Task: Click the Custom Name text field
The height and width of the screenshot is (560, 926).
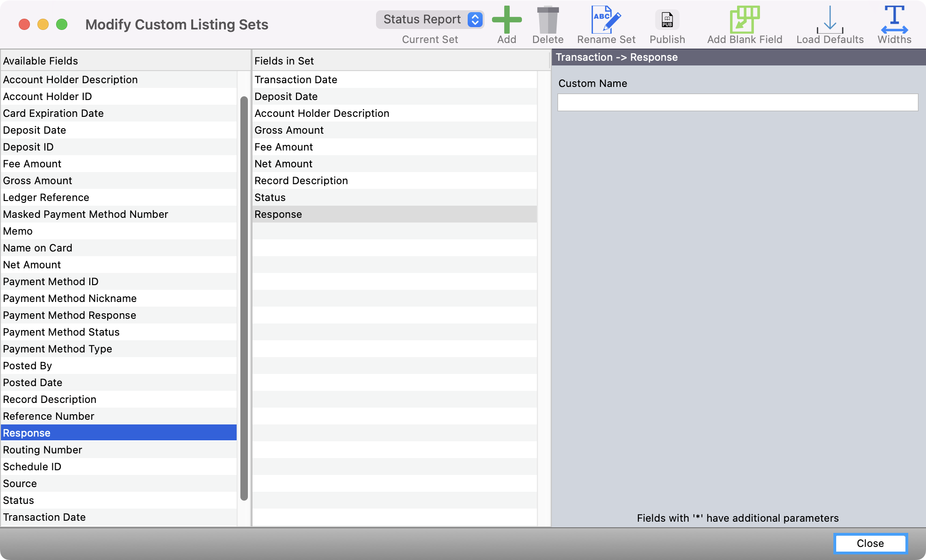Action: pyautogui.click(x=738, y=102)
